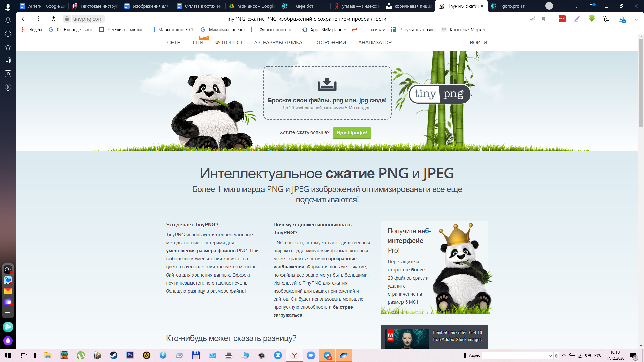The width and height of the screenshot is (644, 362).
Task: Open browser downloads with the arrow icon
Action: pyautogui.click(x=636, y=19)
